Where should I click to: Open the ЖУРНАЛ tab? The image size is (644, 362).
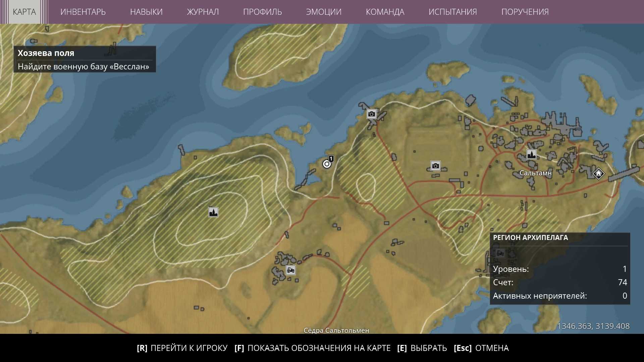(203, 12)
